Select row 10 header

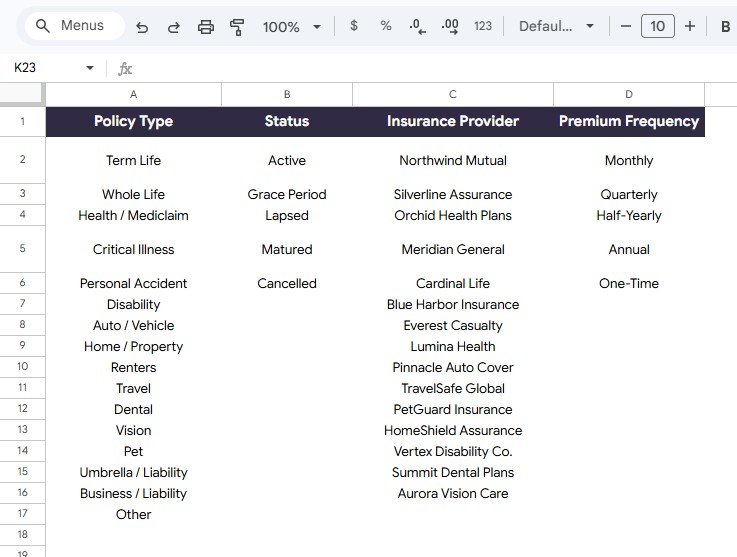[x=23, y=367]
